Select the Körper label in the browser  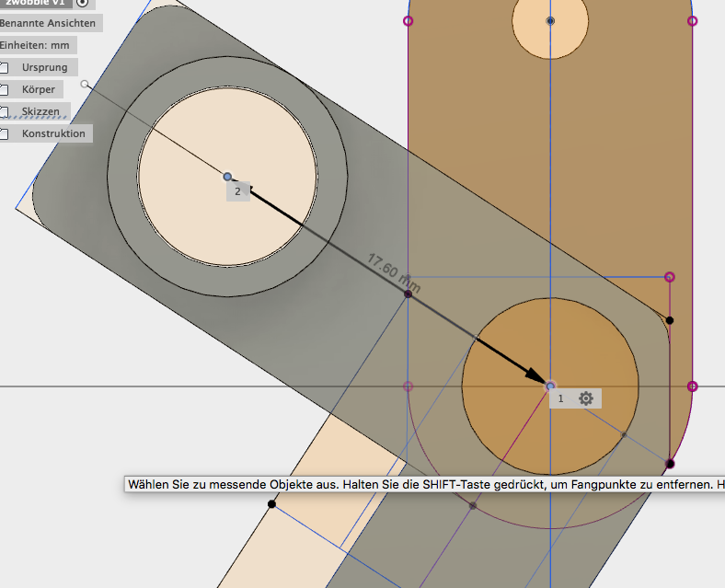[39, 89]
